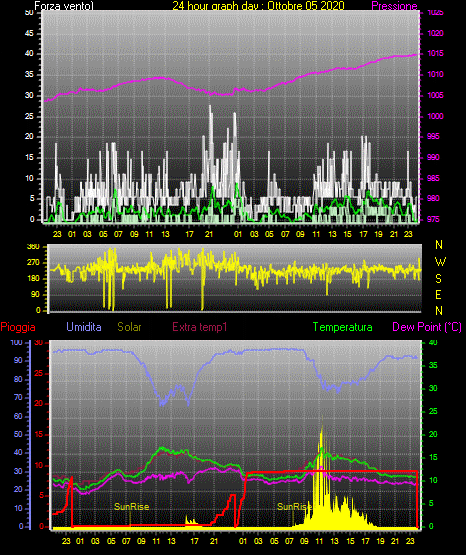Click the '985' pressure axis value
The image size is (466, 555).
pyautogui.click(x=433, y=178)
